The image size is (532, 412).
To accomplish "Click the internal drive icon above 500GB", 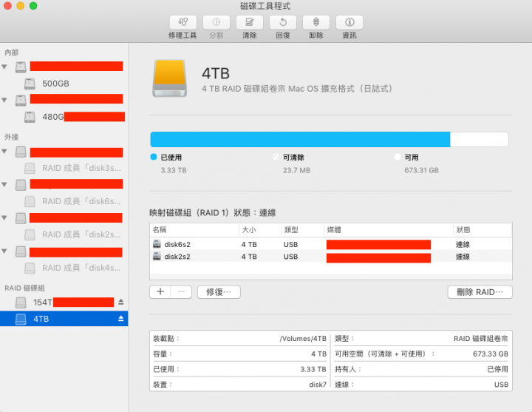I will (21, 67).
